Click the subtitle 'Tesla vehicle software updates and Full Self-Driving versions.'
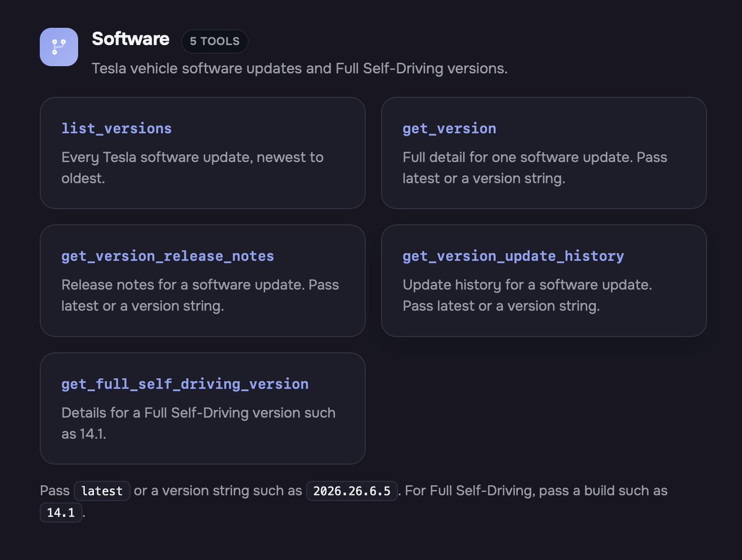This screenshot has height=560, width=742. pos(300,69)
